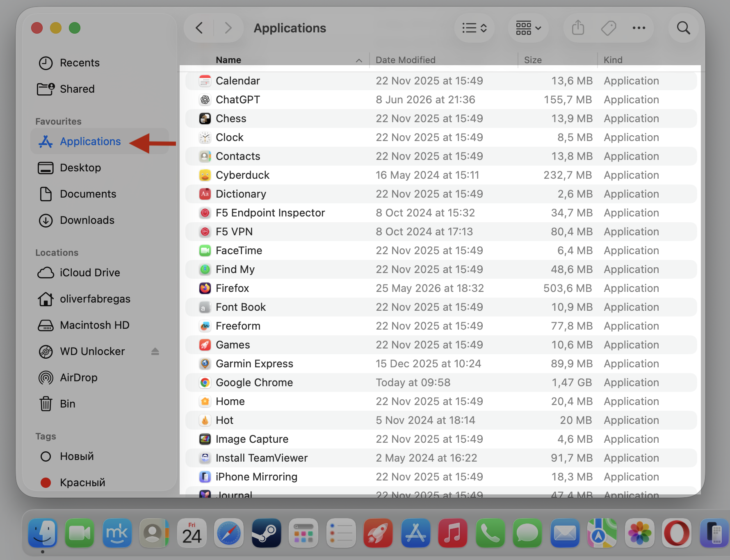Select the FaceTime app icon in list

(x=205, y=250)
